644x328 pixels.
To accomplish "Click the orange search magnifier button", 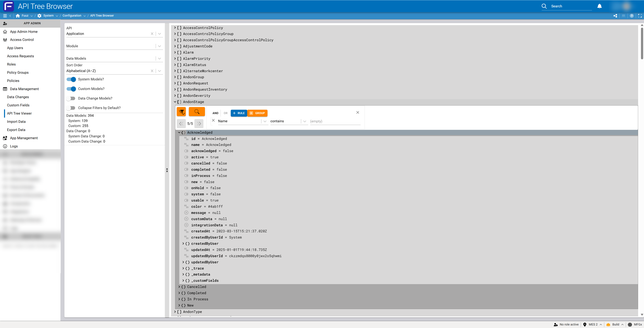I will pyautogui.click(x=197, y=111).
